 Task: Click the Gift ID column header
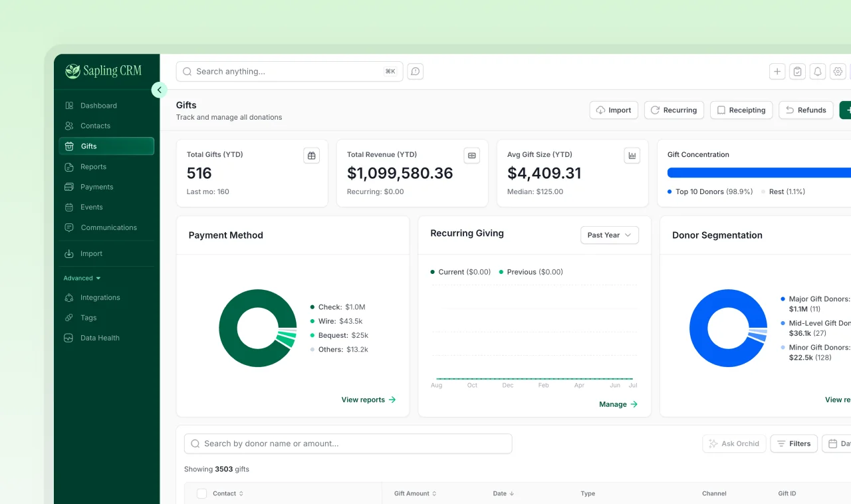coord(787,493)
